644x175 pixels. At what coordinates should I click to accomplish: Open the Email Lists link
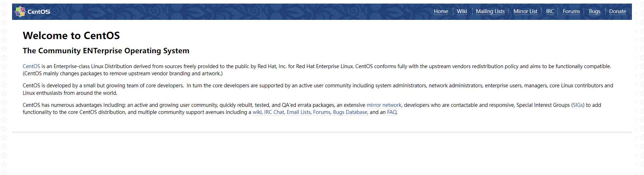(x=299, y=112)
